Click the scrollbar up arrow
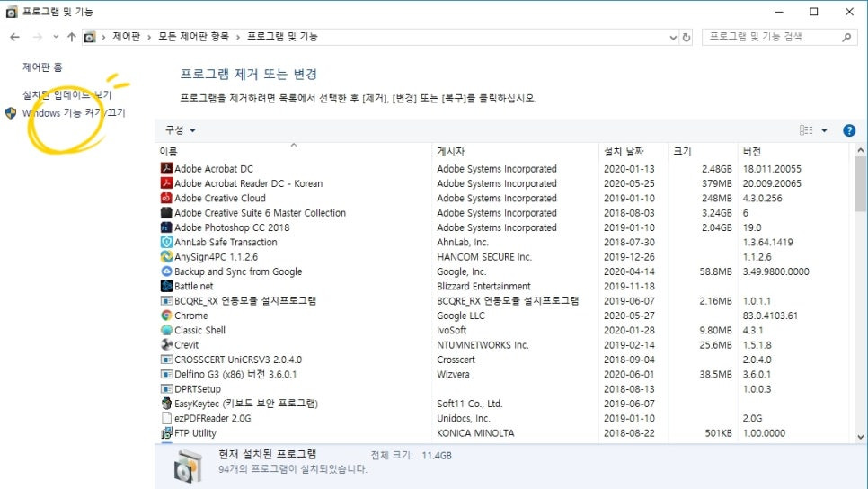The image size is (868, 489). [x=860, y=150]
